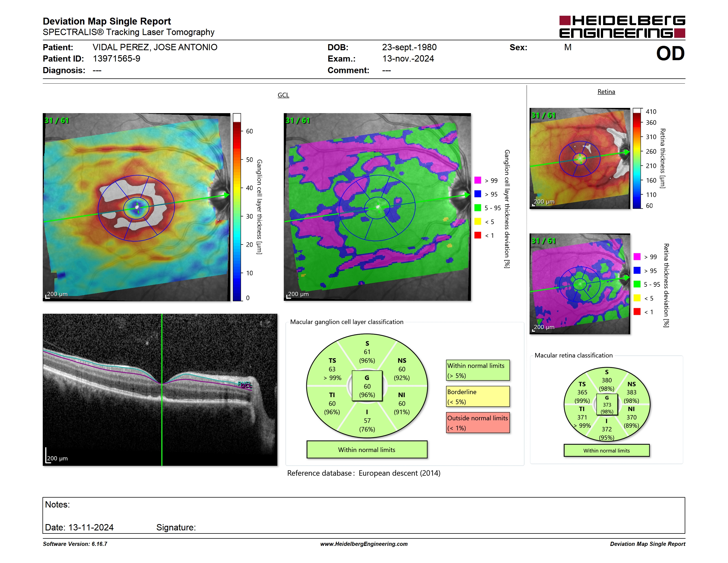This screenshot has height=563, width=728.
Task: Click the red < 1 swatch in Retina deviation legend
Action: point(637,312)
